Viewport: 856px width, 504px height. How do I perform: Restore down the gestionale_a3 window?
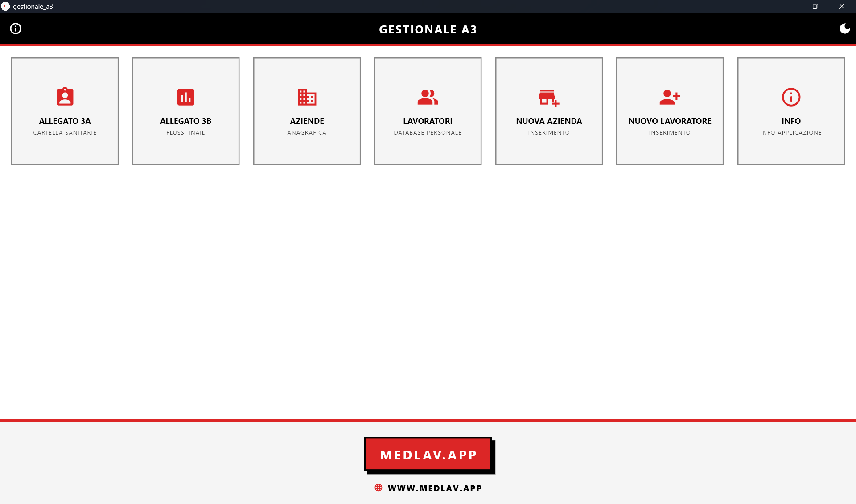point(815,6)
